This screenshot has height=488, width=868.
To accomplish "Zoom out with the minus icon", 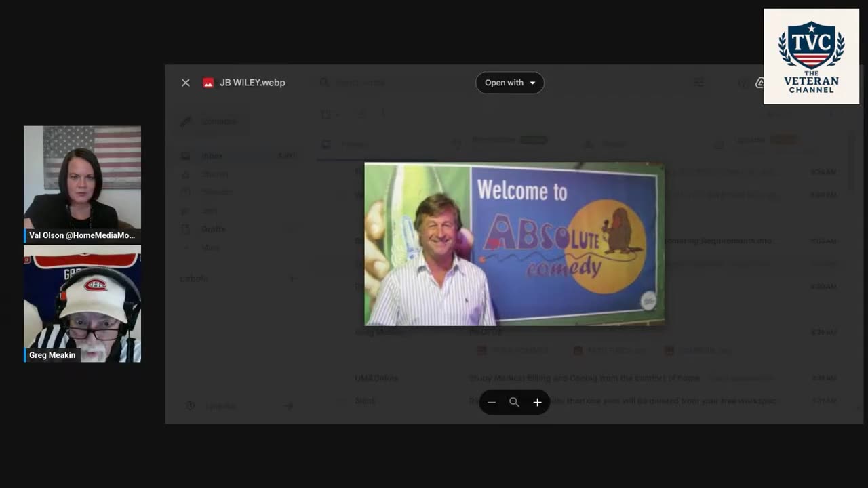I will point(492,403).
